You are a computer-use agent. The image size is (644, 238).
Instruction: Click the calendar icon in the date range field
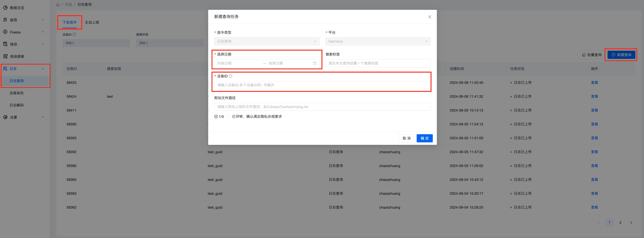315,63
